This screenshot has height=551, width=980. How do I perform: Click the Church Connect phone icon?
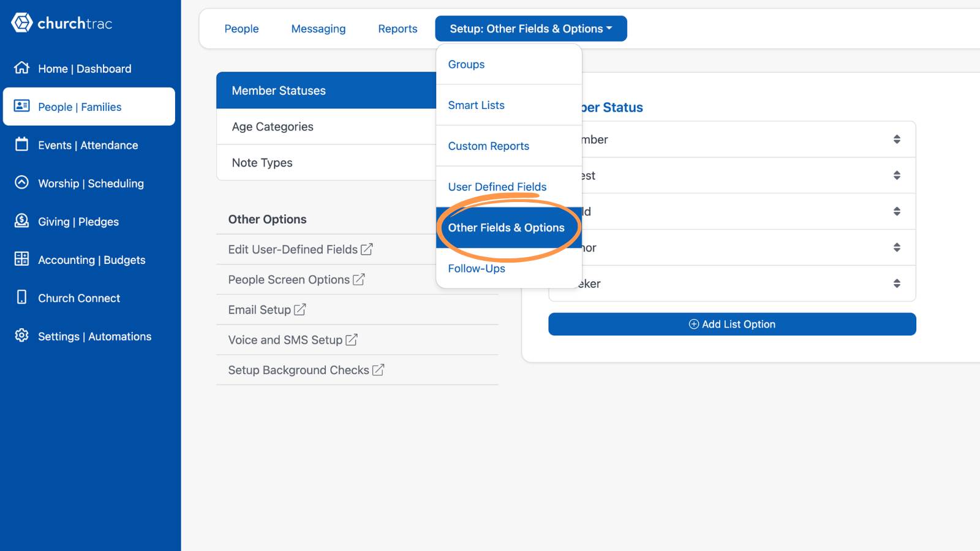click(21, 298)
